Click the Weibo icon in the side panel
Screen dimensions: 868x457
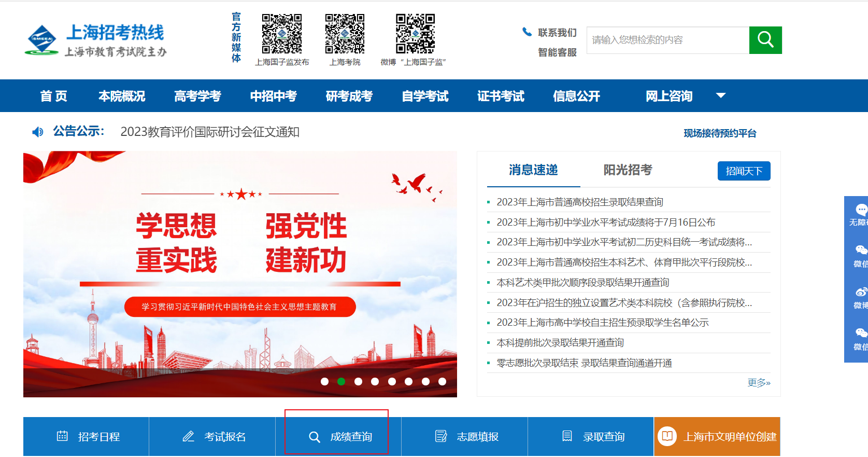[861, 293]
